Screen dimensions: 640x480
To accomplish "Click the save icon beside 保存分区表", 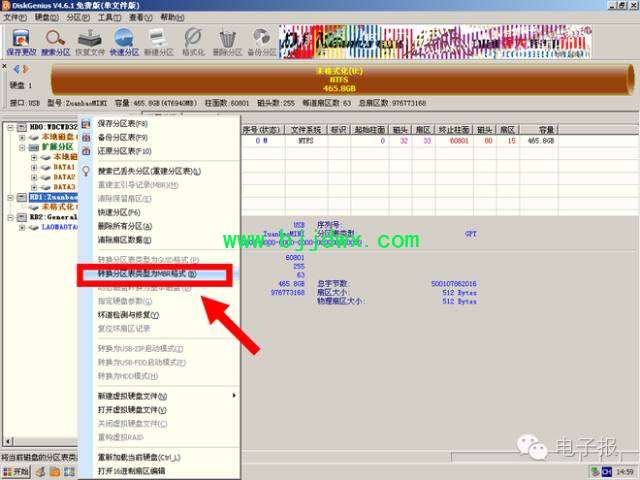I will click(86, 124).
